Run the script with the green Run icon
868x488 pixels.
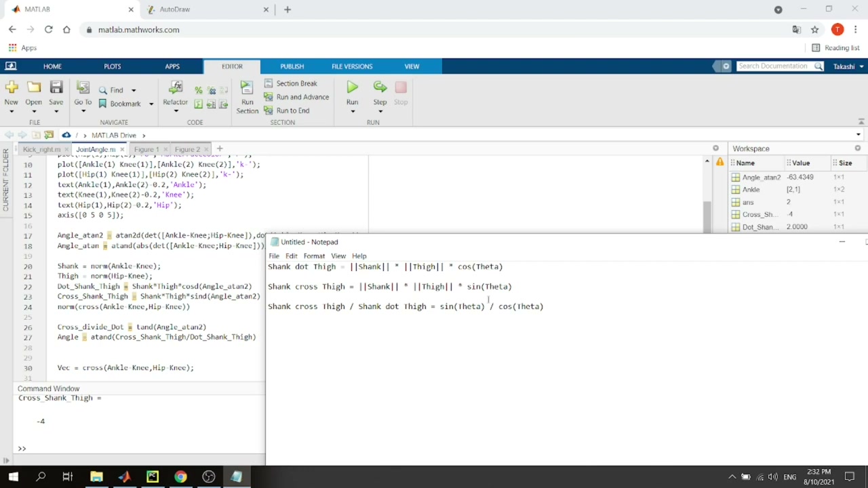tap(352, 87)
